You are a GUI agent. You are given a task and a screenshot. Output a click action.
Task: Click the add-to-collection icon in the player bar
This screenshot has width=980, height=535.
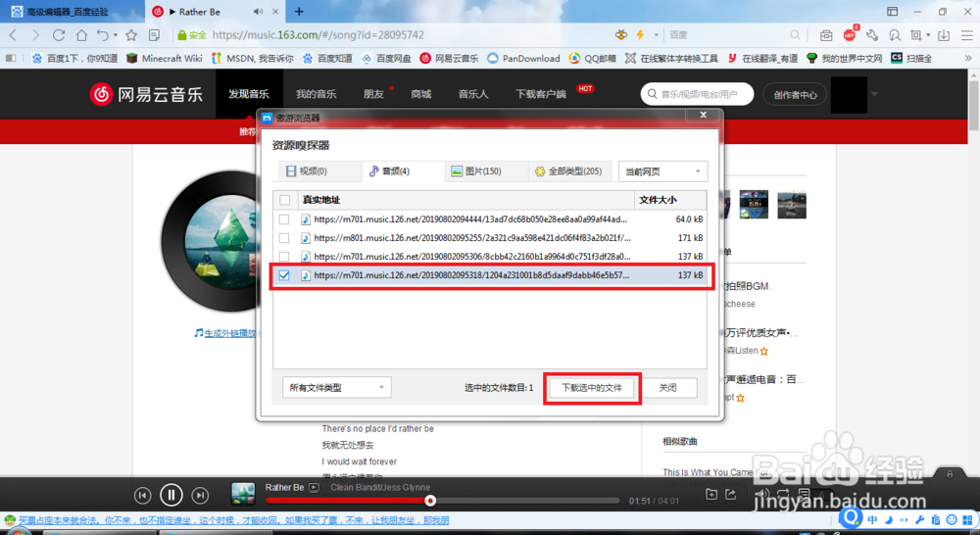[x=711, y=495]
